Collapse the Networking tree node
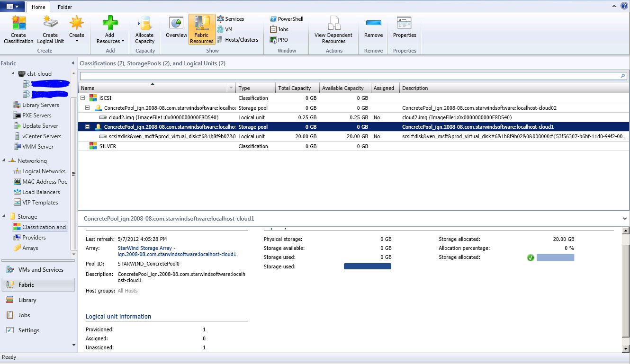Image resolution: width=630 pixels, height=364 pixels. 4,161
